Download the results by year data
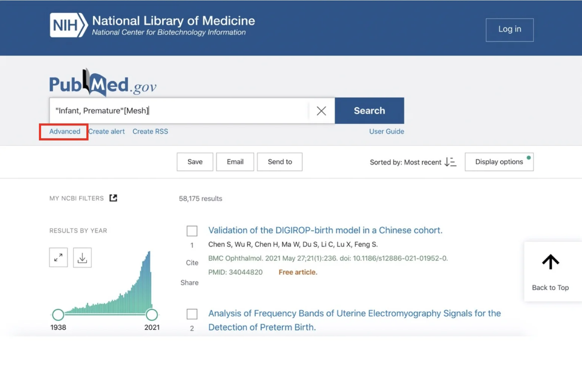582x392 pixels. (x=82, y=258)
